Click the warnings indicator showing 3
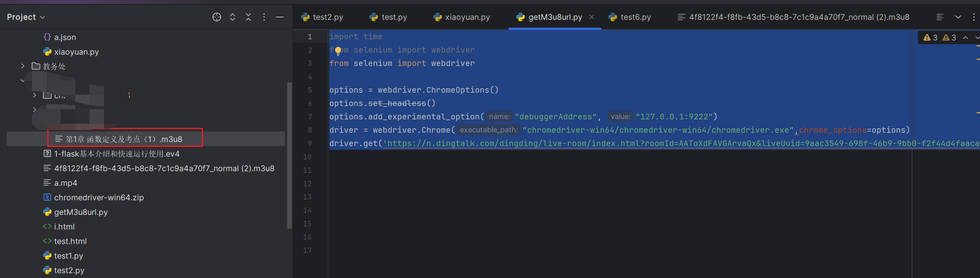The width and height of the screenshot is (980, 278). click(930, 38)
